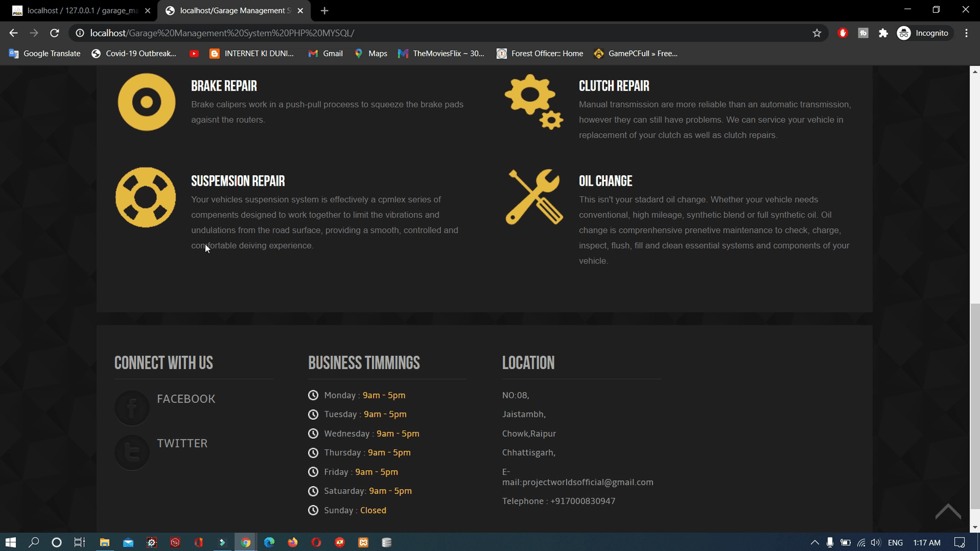Open the Chrome three-dot menu
Viewport: 980px width, 551px height.
(967, 33)
